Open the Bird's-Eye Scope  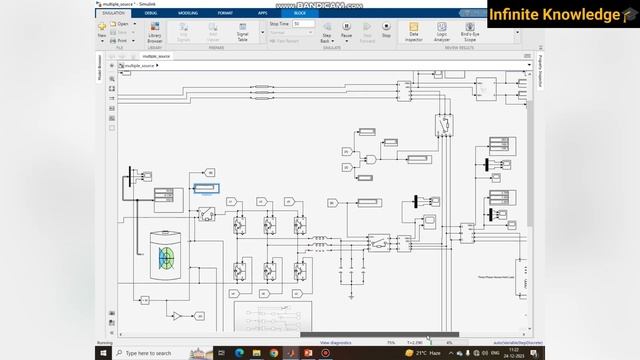pyautogui.click(x=470, y=32)
